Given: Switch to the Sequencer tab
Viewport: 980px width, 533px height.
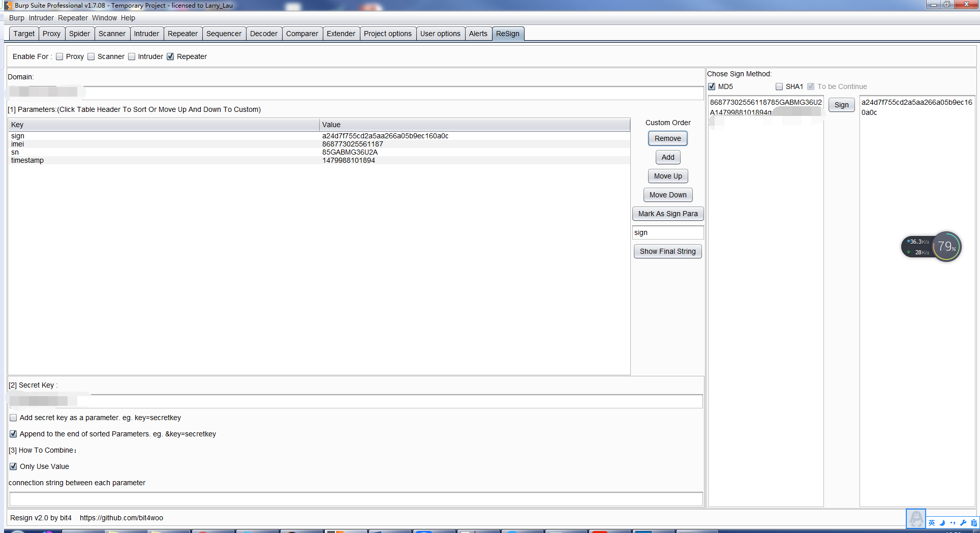Looking at the screenshot, I should point(224,34).
